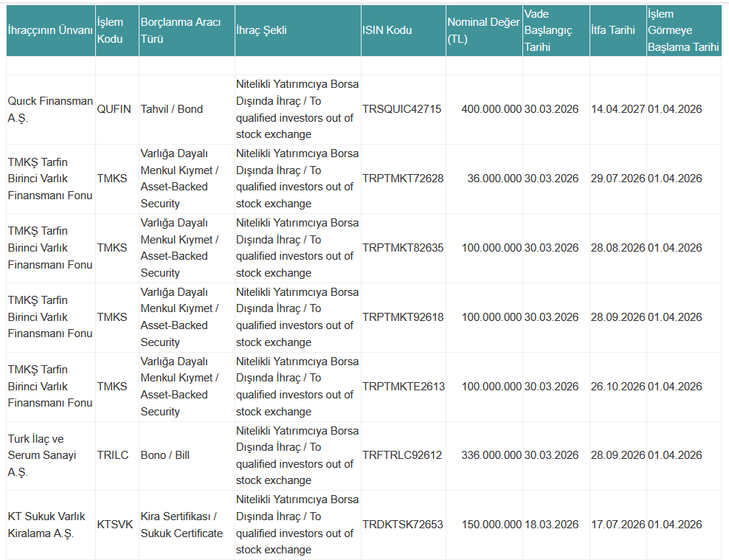Select ISIN code TRSQUIC42715
The height and width of the screenshot is (560, 729).
point(402,109)
